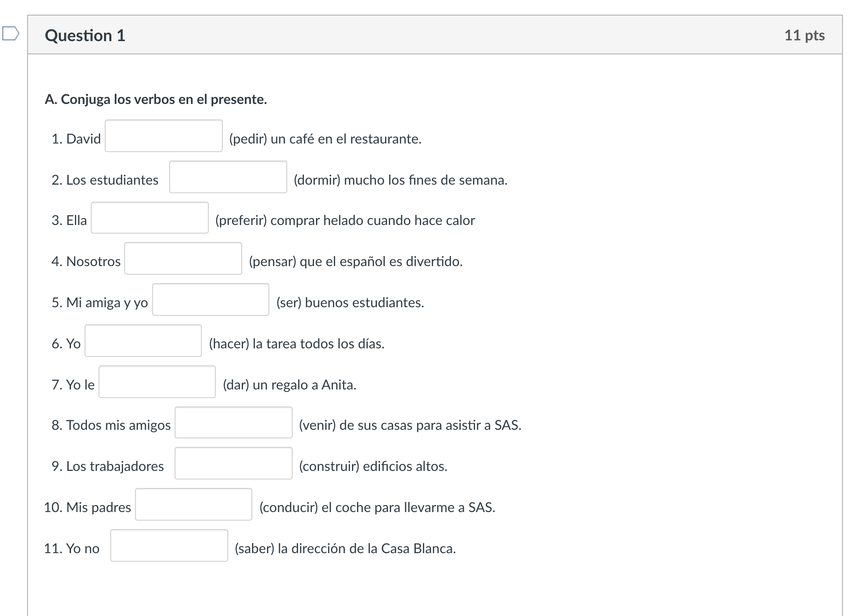The image size is (853, 616).
Task: Click the Yo (hacer) answer field
Action: point(143,341)
